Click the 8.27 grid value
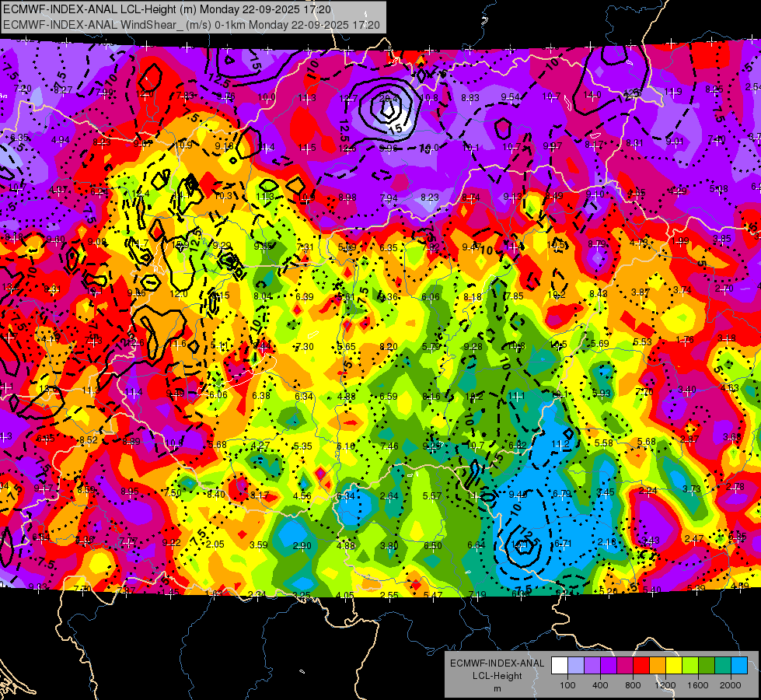This screenshot has width=761, height=700. 63,90
